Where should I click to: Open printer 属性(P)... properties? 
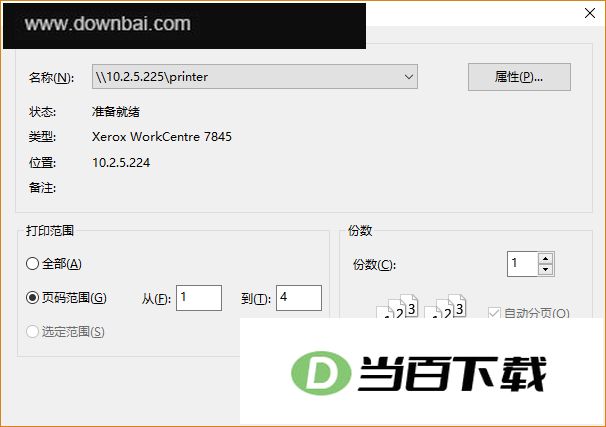coord(519,77)
